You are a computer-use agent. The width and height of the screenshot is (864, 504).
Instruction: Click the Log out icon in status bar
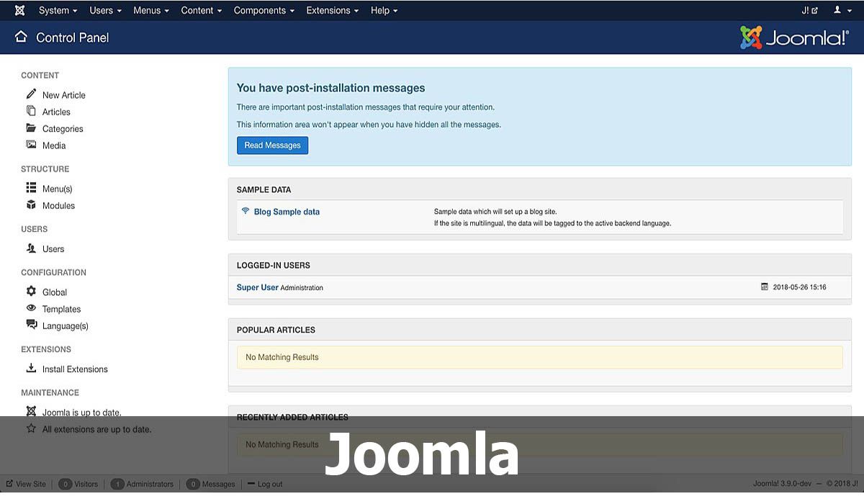coord(251,484)
